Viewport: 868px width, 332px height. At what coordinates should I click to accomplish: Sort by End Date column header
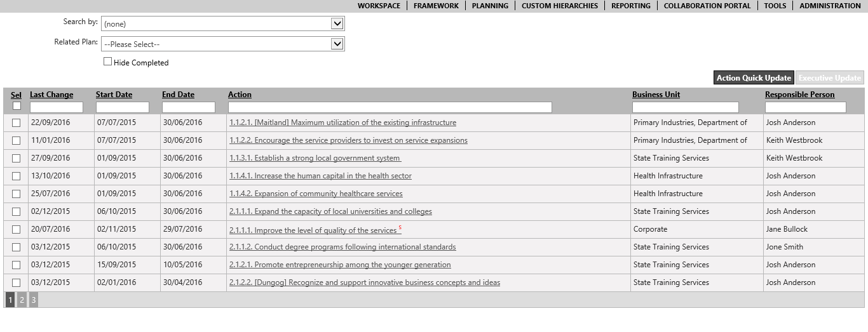pos(178,95)
